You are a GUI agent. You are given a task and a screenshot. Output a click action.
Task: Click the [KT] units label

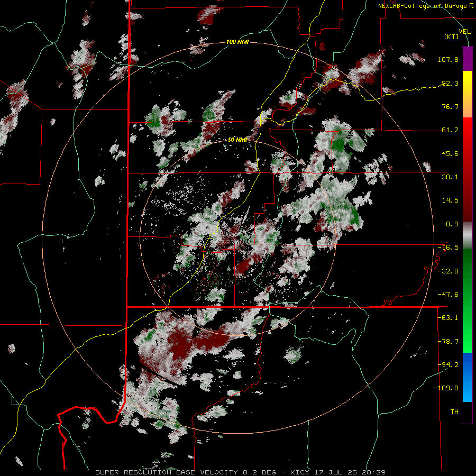(x=452, y=36)
